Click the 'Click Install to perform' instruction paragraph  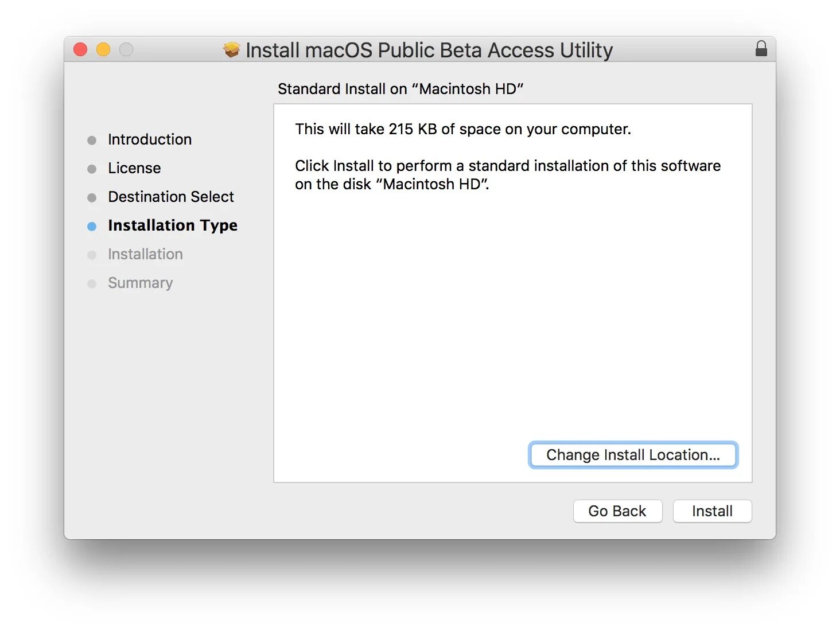tap(507, 174)
